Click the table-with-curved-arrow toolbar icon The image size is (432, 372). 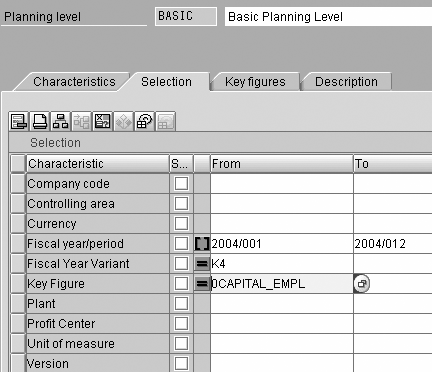144,121
